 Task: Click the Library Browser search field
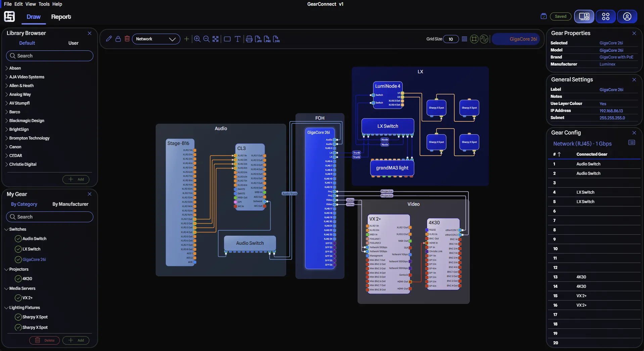(50, 56)
